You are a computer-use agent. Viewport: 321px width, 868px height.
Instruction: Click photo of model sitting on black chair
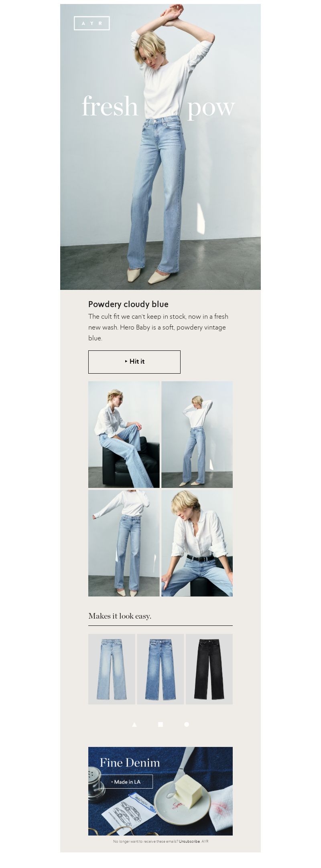[124, 435]
